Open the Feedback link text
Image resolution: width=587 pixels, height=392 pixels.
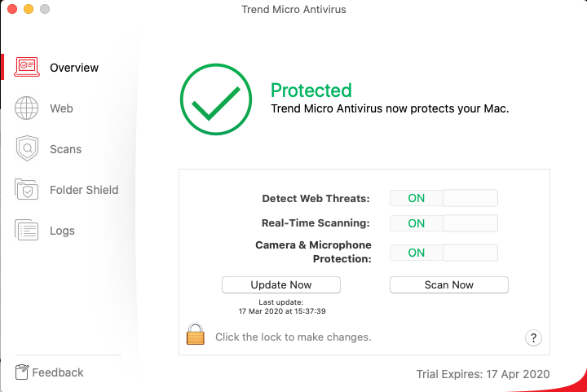(x=58, y=372)
